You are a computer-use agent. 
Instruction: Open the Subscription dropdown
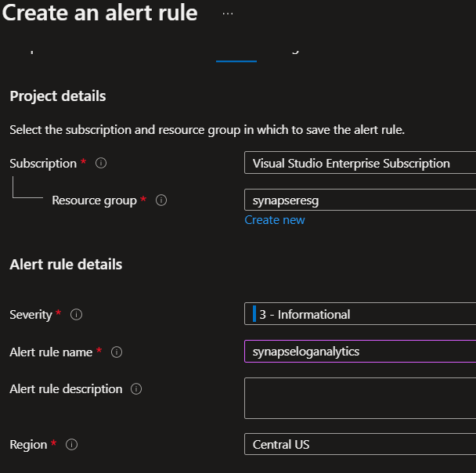360,164
